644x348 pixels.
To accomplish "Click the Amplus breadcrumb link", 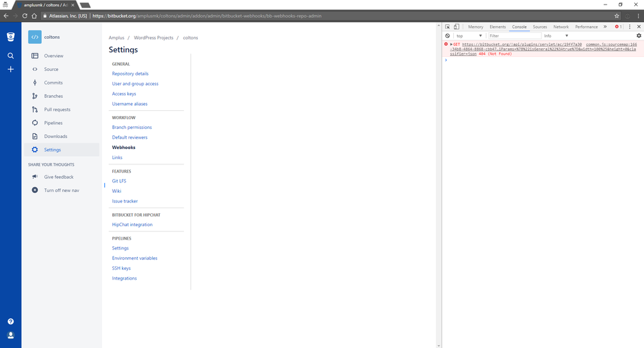I will 116,38.
